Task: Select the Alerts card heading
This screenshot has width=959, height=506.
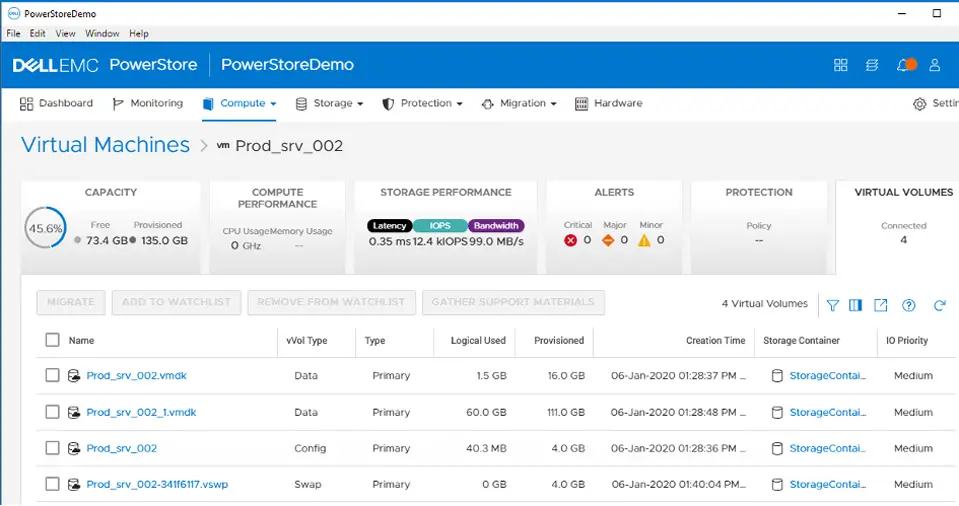Action: click(614, 192)
